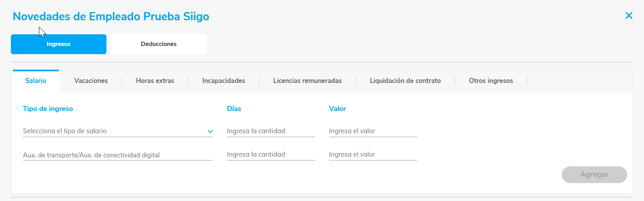
Task: Expand the salary type chevron arrow
Action: [x=210, y=132]
